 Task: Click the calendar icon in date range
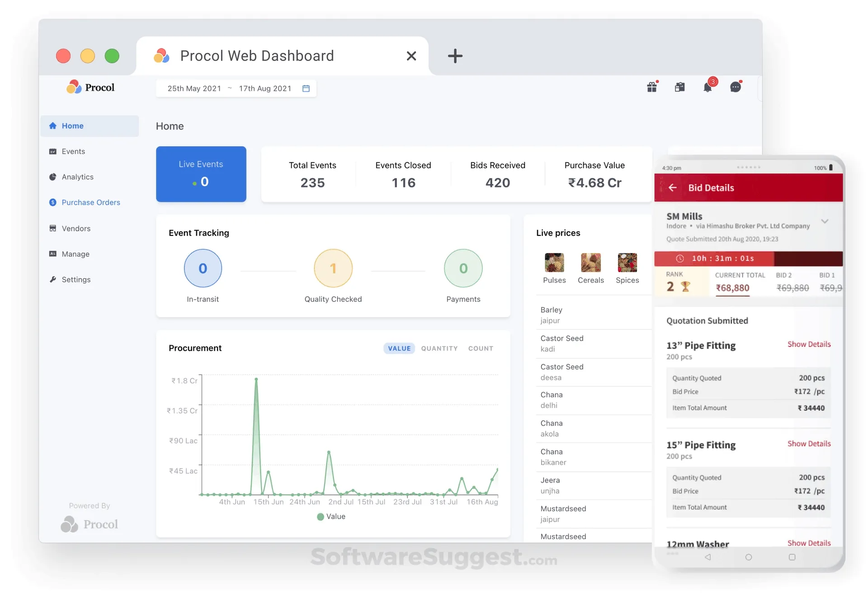click(x=306, y=89)
